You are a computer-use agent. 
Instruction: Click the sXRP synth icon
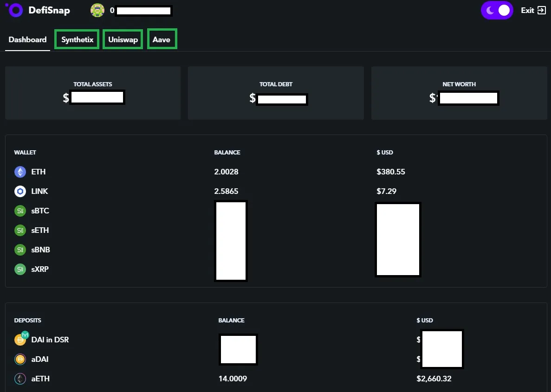[20, 269]
